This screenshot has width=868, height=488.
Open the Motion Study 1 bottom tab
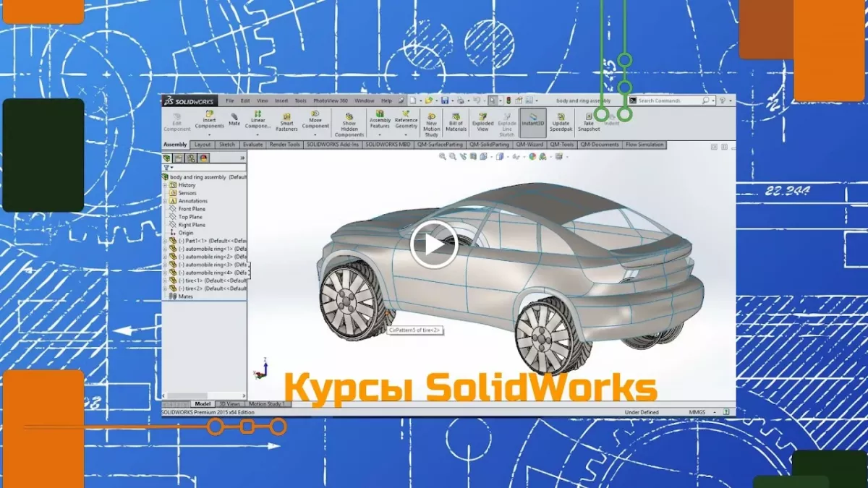coord(266,404)
